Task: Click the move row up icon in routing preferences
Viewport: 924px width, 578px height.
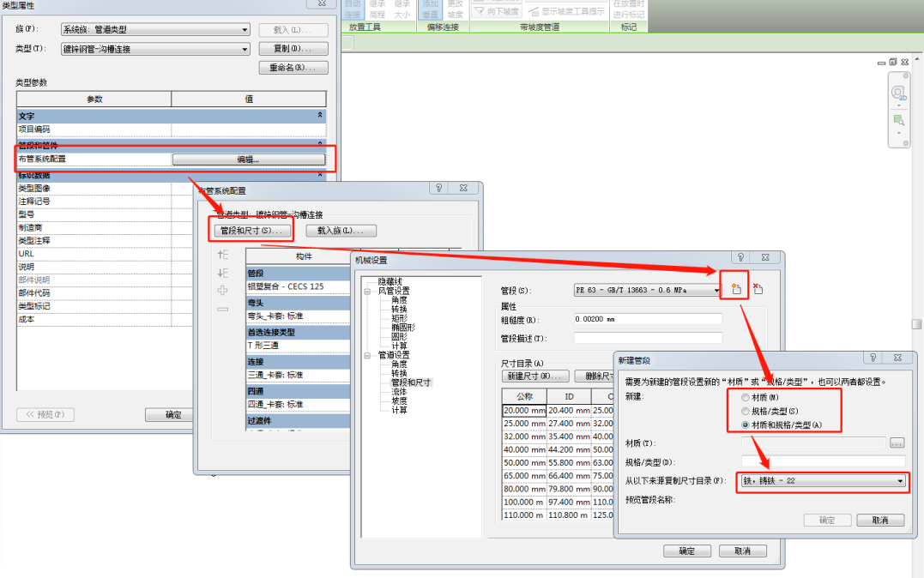Action: tap(223, 255)
